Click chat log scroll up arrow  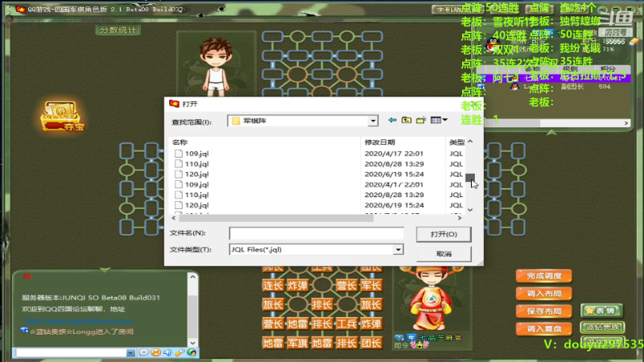tap(192, 277)
